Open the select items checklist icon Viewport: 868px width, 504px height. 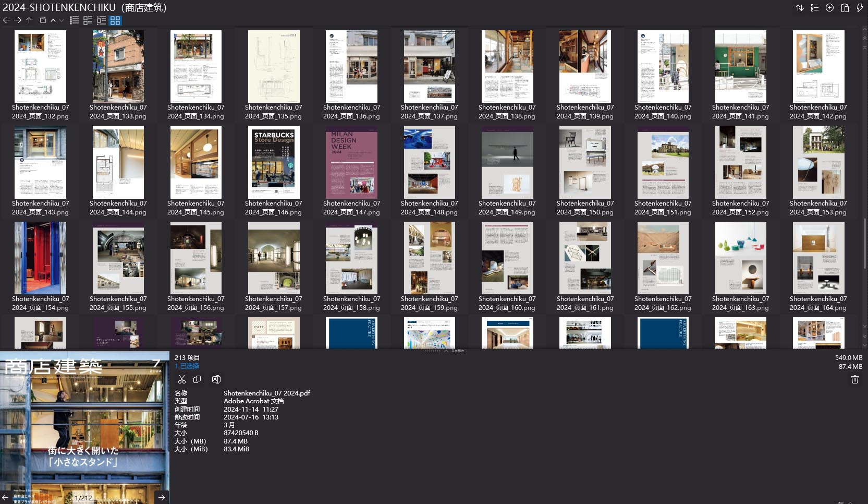[x=815, y=8]
